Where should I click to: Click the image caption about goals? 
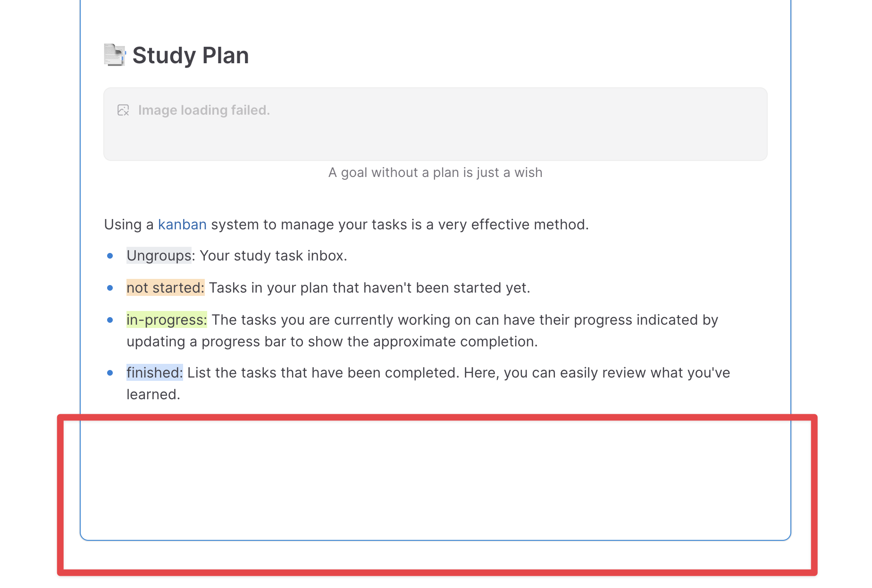click(x=435, y=173)
